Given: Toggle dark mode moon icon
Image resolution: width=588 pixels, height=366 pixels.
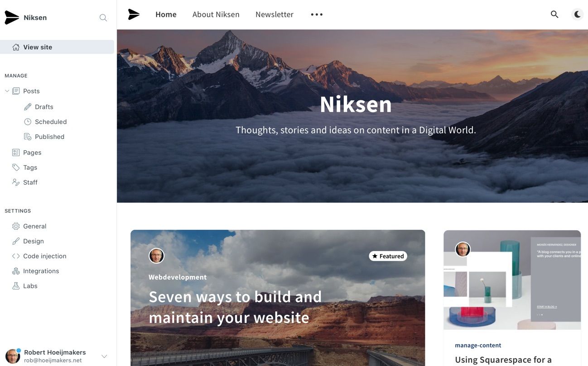Looking at the screenshot, I should [x=578, y=14].
